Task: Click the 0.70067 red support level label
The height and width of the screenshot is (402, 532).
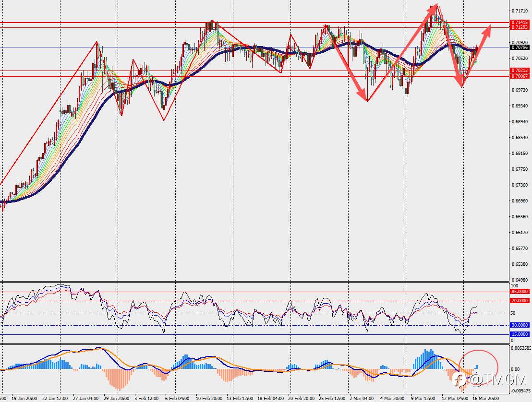Action: (519, 76)
